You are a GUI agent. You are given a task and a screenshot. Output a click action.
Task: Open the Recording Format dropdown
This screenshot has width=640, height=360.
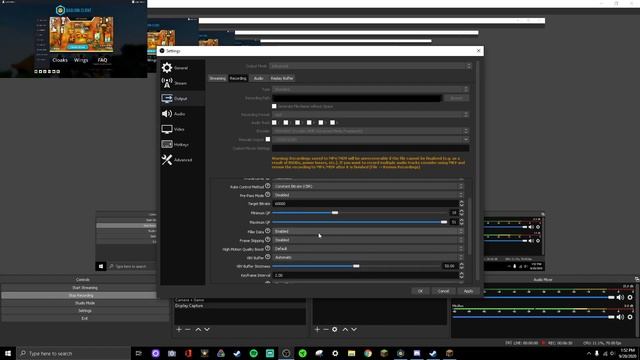tap(371, 115)
